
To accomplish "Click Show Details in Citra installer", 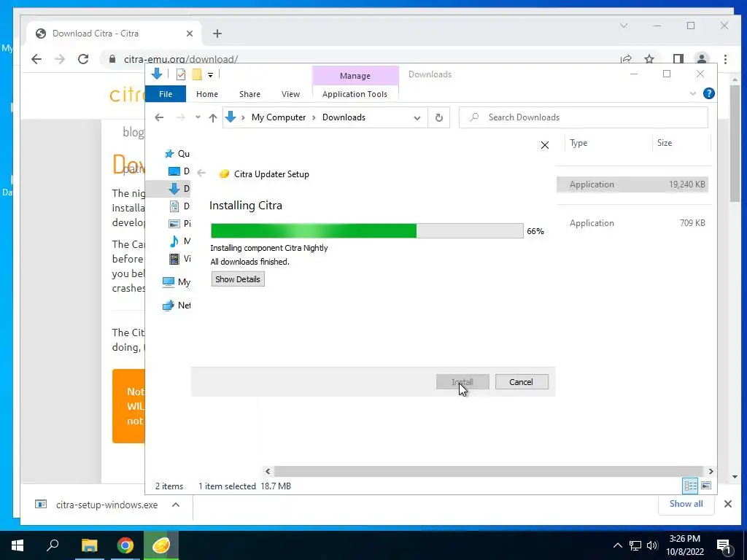I will 238,279.
